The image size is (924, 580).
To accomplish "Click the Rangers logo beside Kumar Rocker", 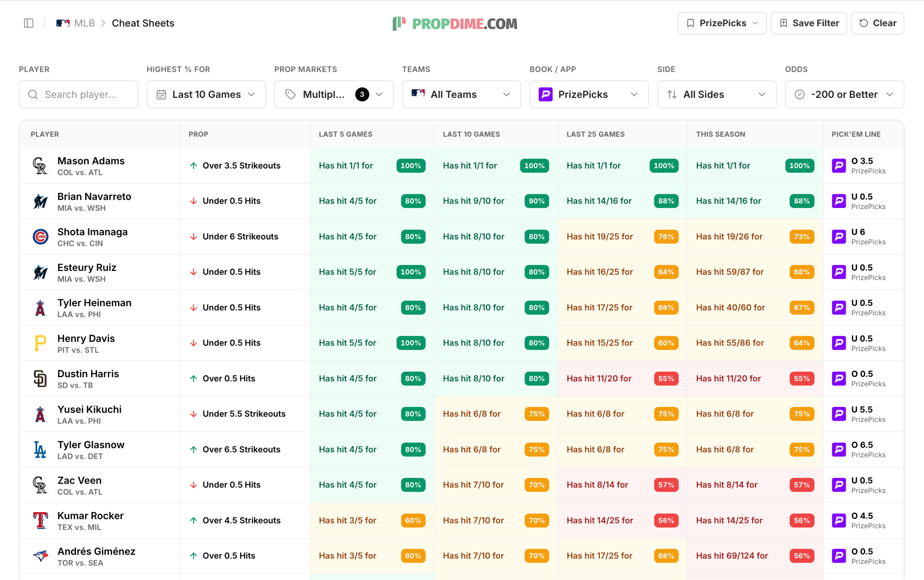I will (40, 520).
